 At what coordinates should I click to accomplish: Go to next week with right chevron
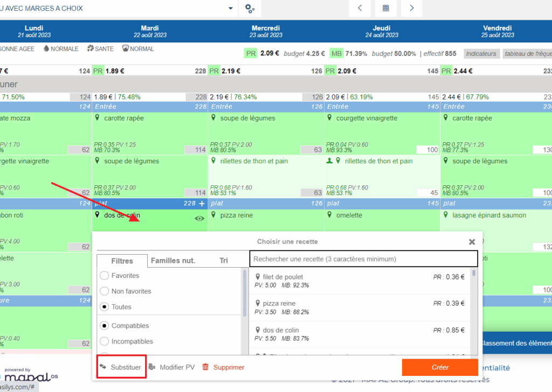pos(411,8)
